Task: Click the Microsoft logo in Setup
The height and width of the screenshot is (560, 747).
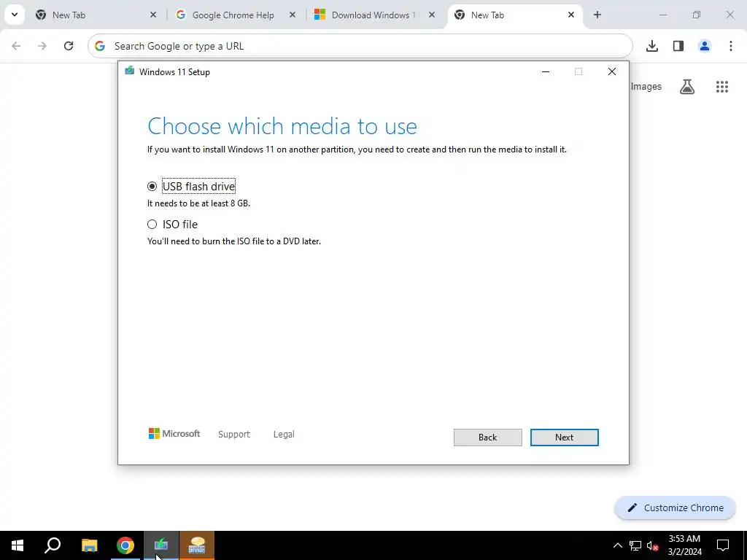Action: [174, 434]
